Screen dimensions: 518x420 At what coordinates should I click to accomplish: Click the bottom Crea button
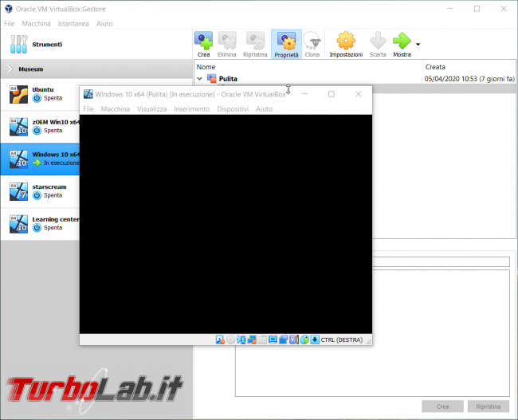[x=442, y=406]
